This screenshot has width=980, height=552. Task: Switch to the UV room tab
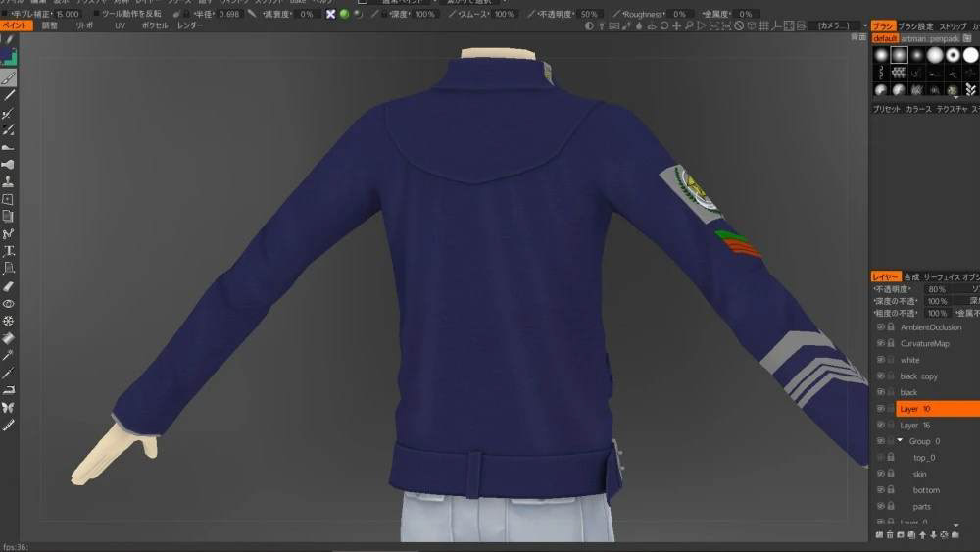click(x=120, y=25)
